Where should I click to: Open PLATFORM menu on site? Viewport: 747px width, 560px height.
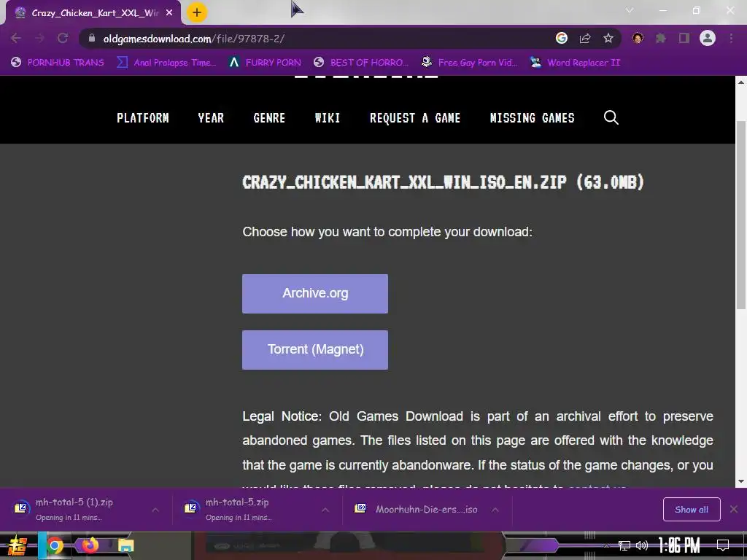click(x=143, y=117)
